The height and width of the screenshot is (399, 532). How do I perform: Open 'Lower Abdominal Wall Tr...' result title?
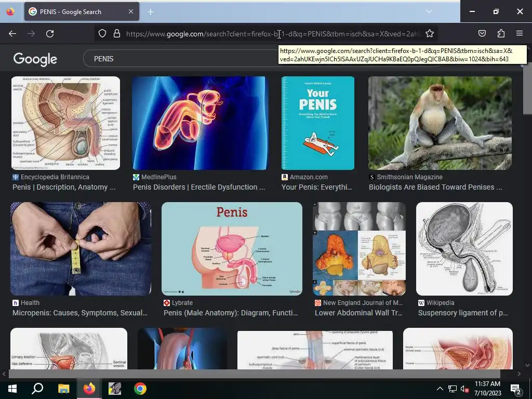point(358,313)
